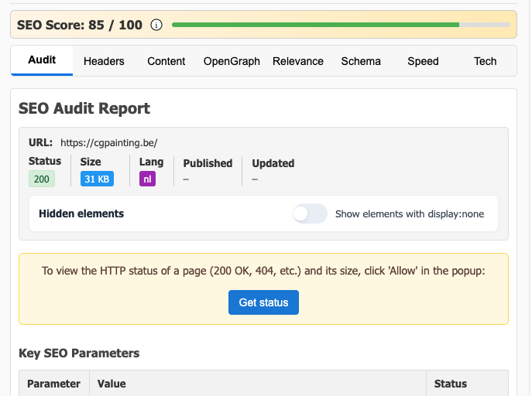
Task: Open the Content tab
Action: pyautogui.click(x=166, y=61)
